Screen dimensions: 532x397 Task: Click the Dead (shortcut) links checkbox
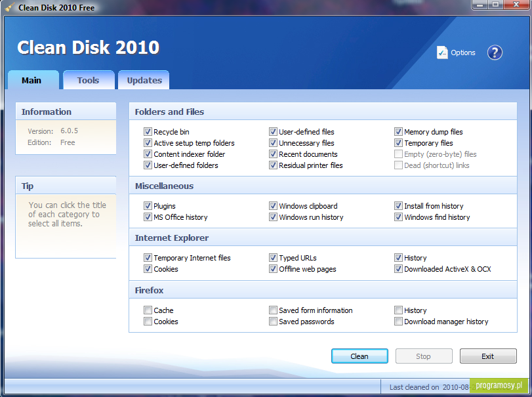pyautogui.click(x=398, y=165)
